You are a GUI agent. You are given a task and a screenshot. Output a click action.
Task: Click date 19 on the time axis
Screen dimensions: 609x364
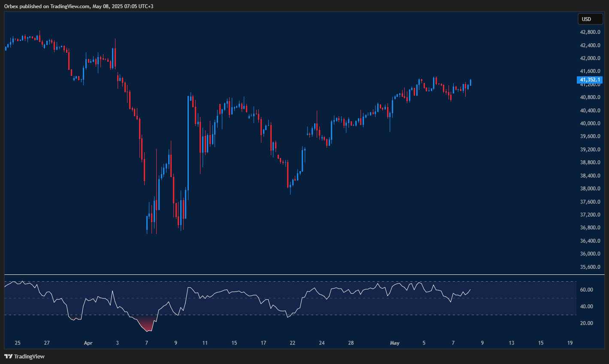(x=570, y=343)
